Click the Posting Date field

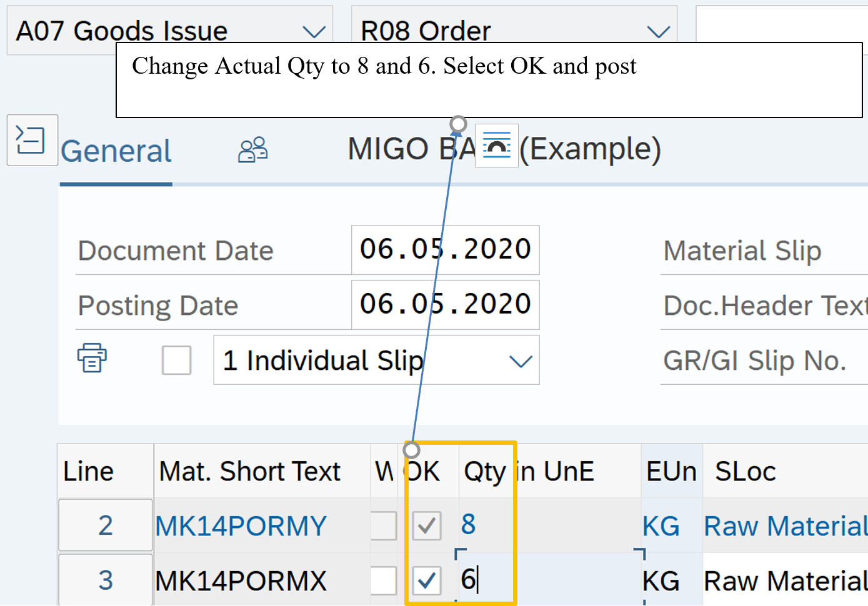click(445, 305)
